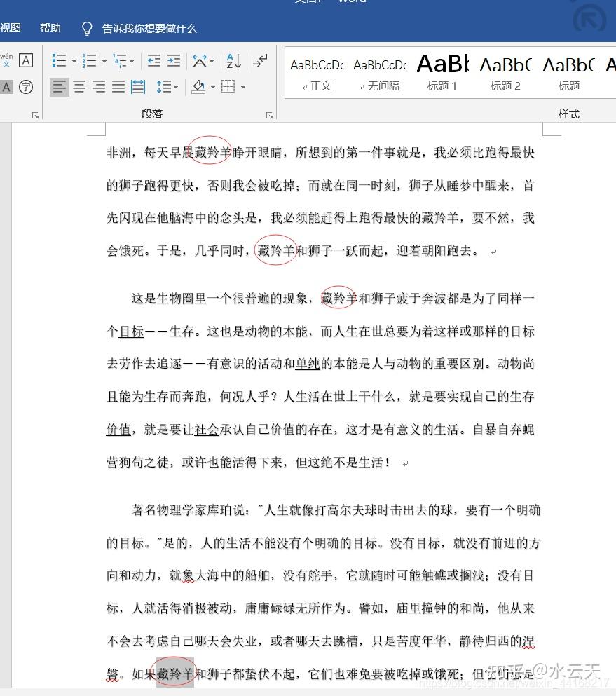The height and width of the screenshot is (696, 616).
Task: Click the misspelled word 象 with red underline
Action: pyautogui.click(x=189, y=575)
